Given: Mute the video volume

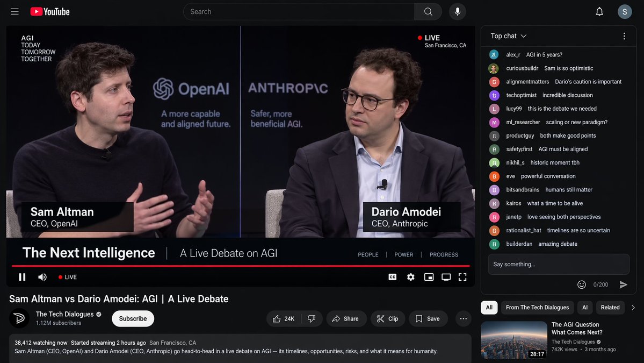Looking at the screenshot, I should tap(42, 277).
